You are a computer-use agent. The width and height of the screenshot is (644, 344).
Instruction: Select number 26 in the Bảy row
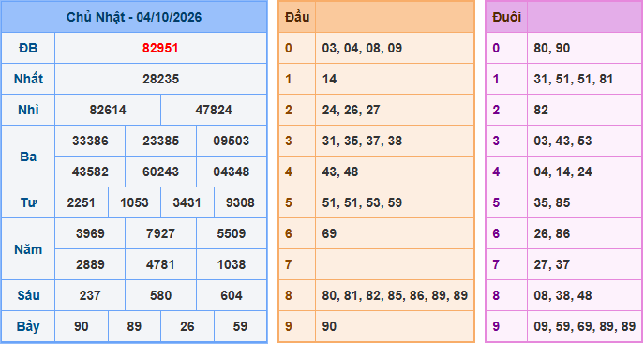tap(187, 326)
